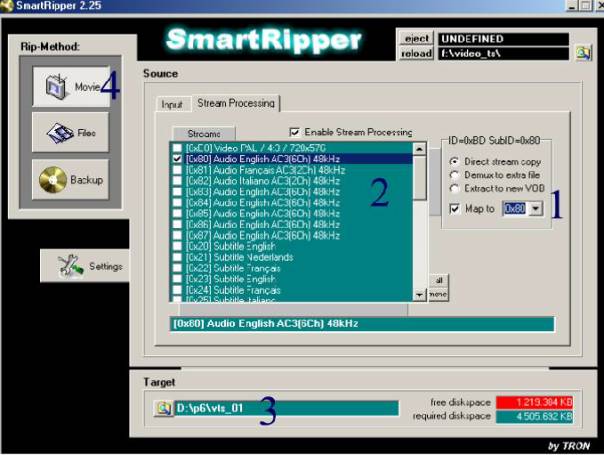This screenshot has width=604, height=455.
Task: Check the [0x85] Audio English stream
Action: coord(177,213)
